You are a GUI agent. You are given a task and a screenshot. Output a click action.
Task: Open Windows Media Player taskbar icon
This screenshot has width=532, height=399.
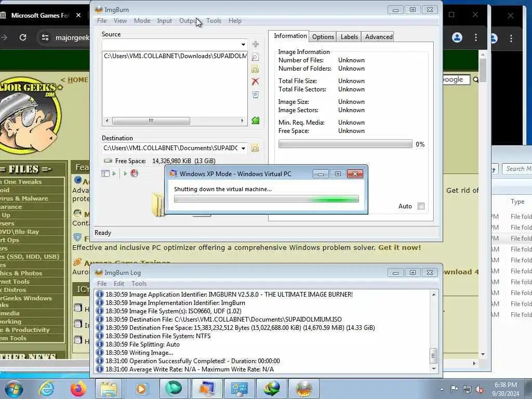tap(141, 389)
